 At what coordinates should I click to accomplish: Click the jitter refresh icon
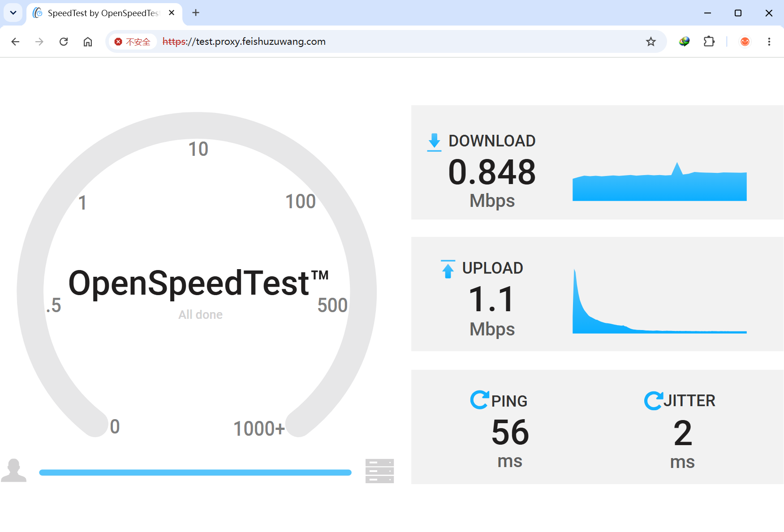click(x=654, y=400)
